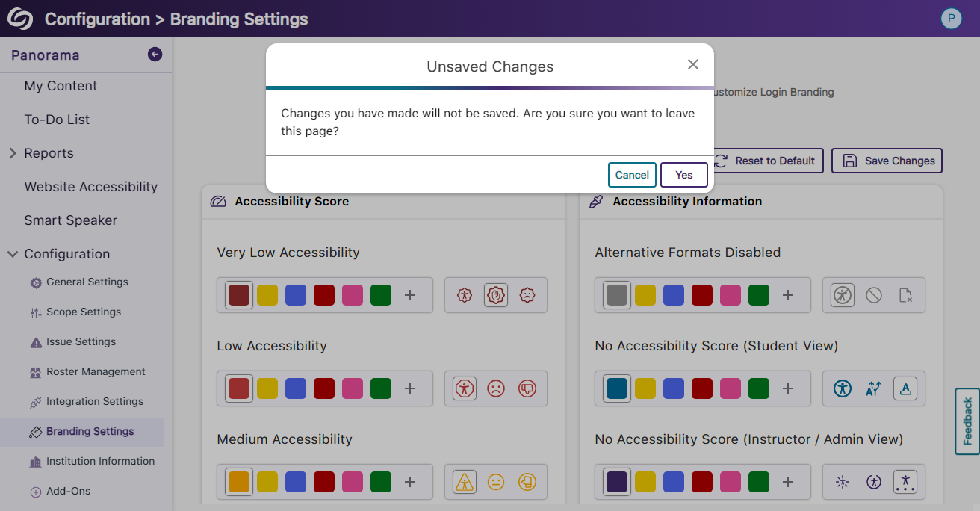980x511 pixels.
Task: Collapse the Panorama sidebar with arrow icon
Action: coord(155,54)
